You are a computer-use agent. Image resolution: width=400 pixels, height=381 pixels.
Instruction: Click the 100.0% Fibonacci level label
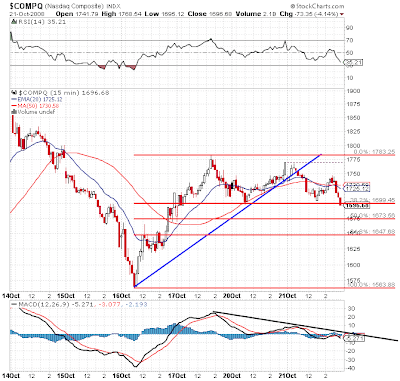pyautogui.click(x=371, y=284)
